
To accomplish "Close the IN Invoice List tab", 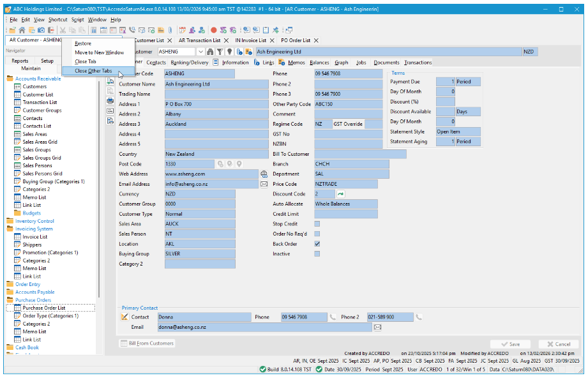I will [272, 40].
